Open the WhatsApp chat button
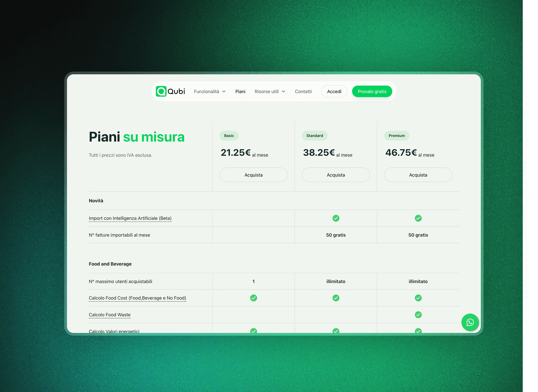 click(x=470, y=322)
